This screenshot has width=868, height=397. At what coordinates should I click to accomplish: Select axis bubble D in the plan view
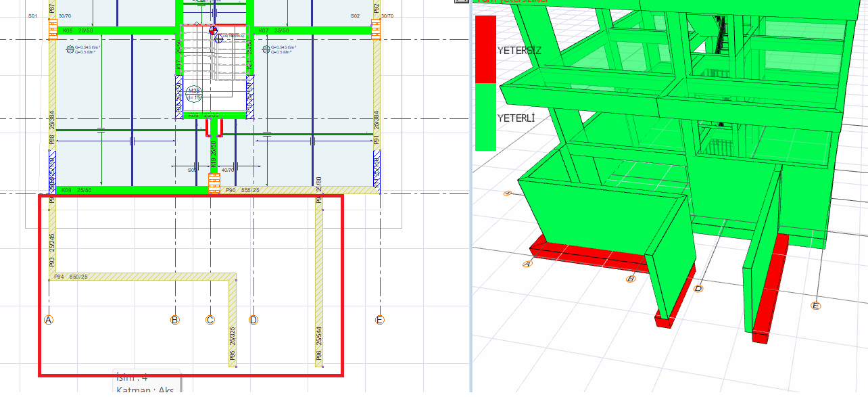(253, 320)
